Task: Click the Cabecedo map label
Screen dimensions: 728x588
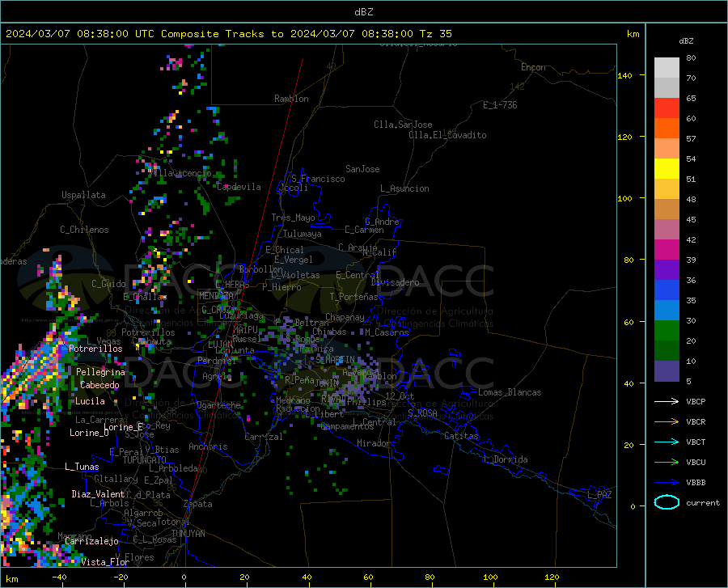Action: (x=99, y=385)
